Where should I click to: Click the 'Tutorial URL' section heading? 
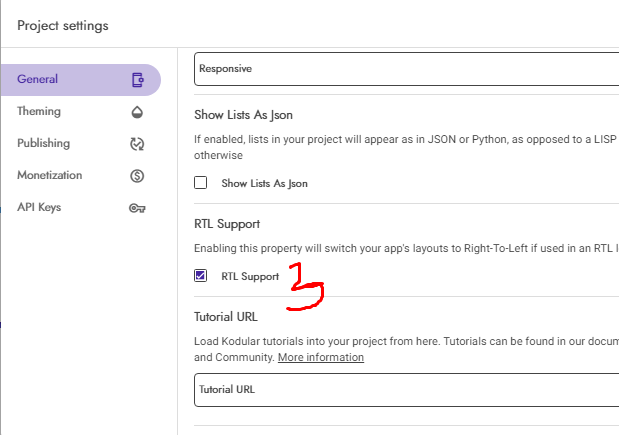tap(226, 317)
